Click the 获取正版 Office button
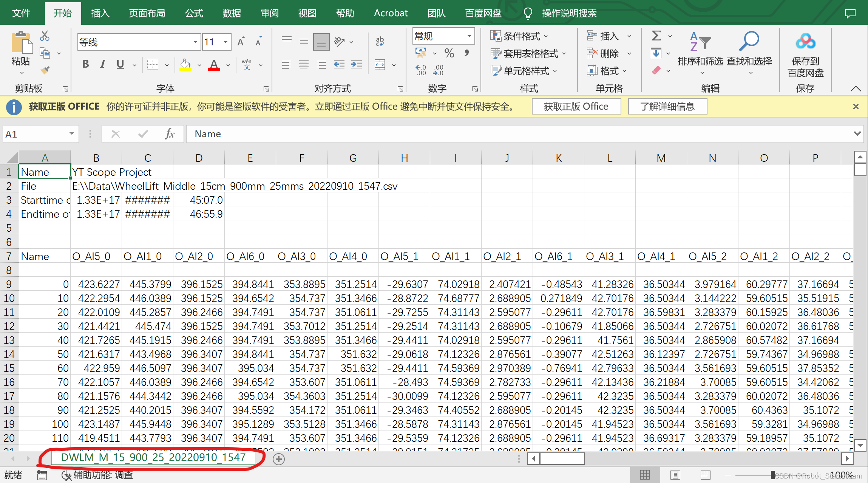Image resolution: width=868 pixels, height=483 pixels. click(576, 107)
